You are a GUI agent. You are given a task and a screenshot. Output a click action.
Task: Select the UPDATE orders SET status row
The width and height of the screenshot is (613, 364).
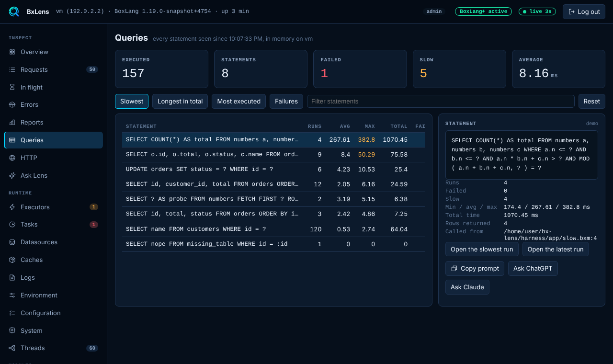click(273, 170)
